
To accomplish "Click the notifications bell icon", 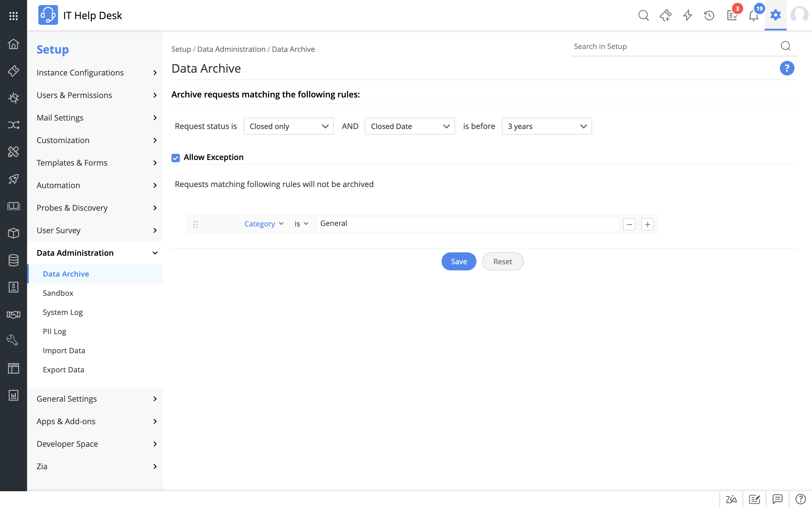I will [x=753, y=15].
